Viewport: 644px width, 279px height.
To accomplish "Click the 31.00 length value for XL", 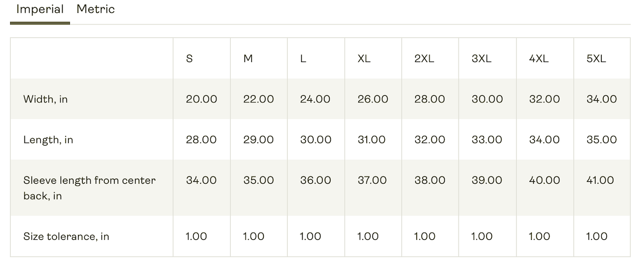I will 372,139.
